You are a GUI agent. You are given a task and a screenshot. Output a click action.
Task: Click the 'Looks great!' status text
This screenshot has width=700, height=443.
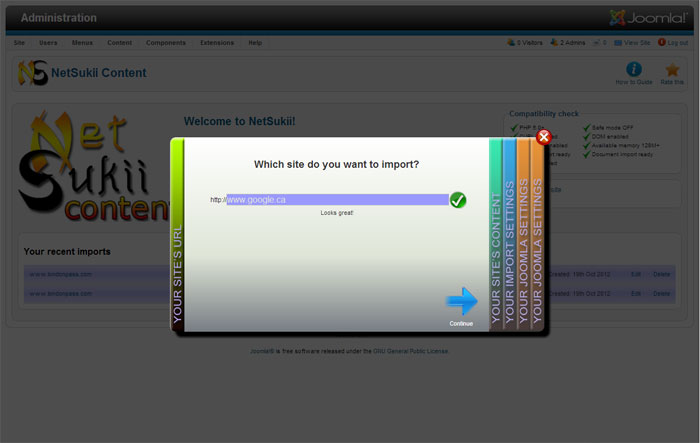click(x=337, y=213)
